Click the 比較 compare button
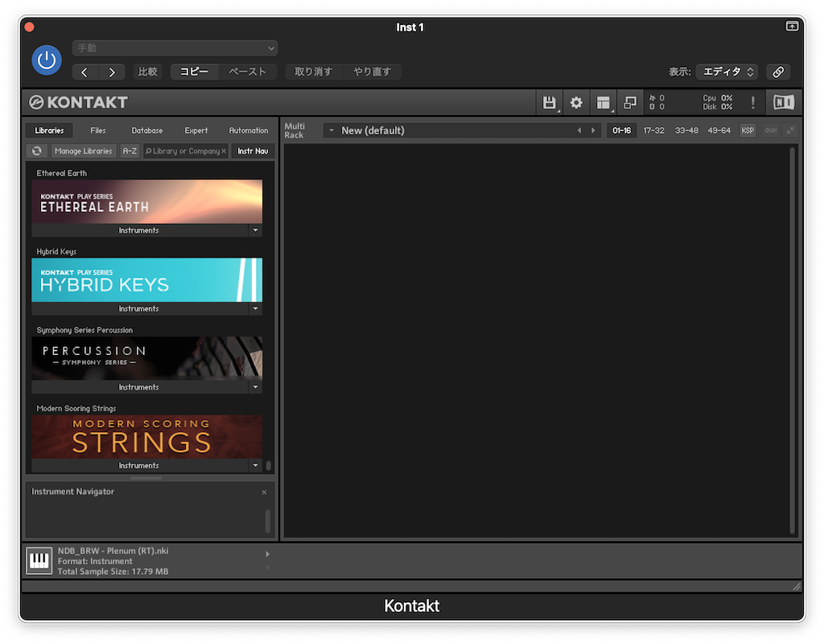This screenshot has width=824, height=644. (x=148, y=72)
